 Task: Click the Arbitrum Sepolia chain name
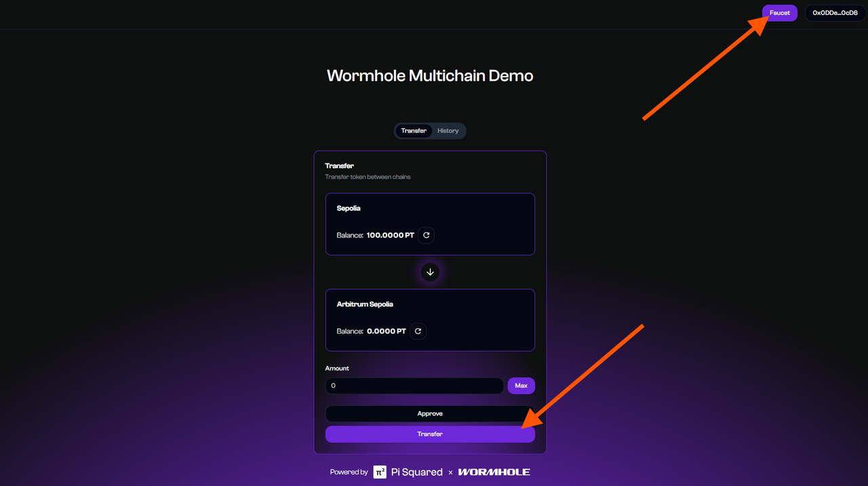coord(365,304)
